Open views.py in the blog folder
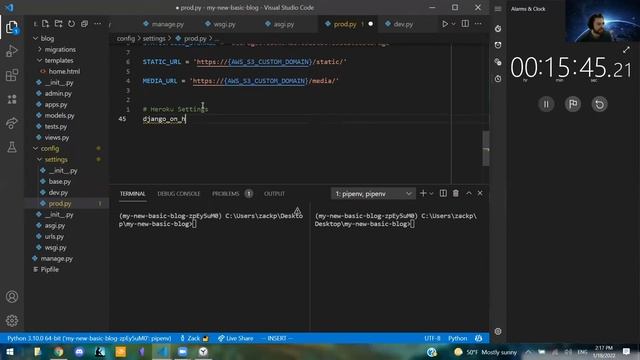Viewport: 640px width, 360px height. (x=57, y=138)
